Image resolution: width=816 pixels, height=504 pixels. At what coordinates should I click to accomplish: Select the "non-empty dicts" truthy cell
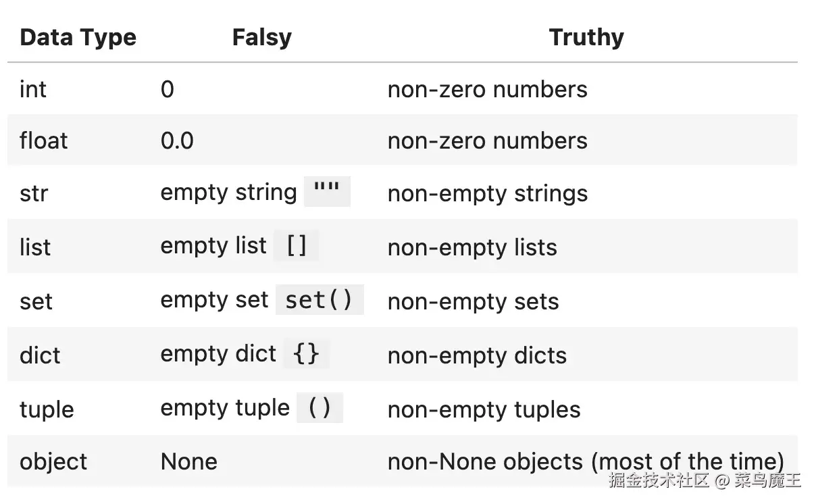pos(477,355)
